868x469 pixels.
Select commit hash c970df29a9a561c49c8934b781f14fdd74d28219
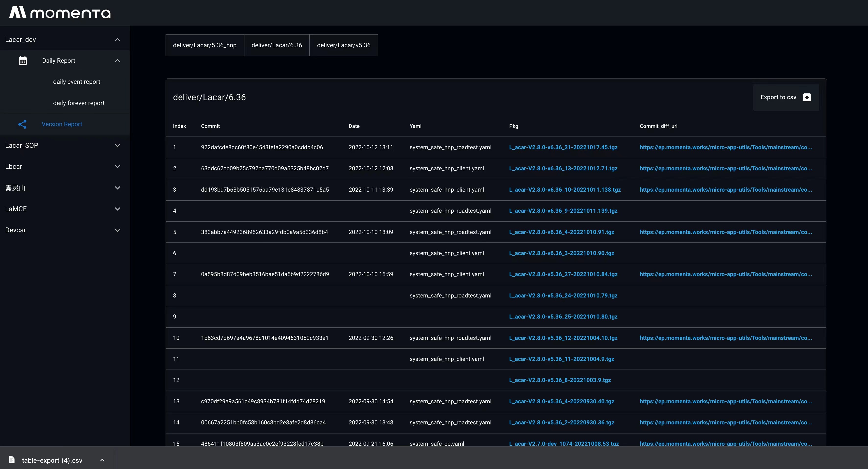coord(263,401)
